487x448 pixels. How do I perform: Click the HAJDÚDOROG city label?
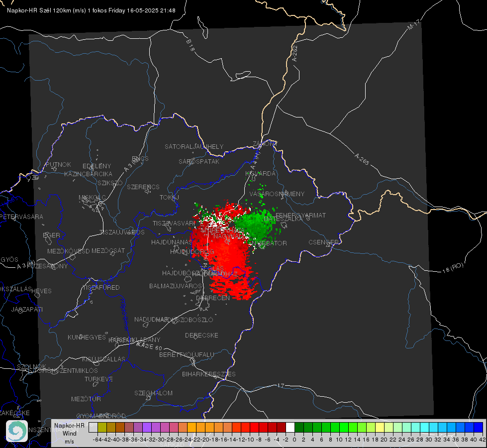pyautogui.click(x=192, y=252)
